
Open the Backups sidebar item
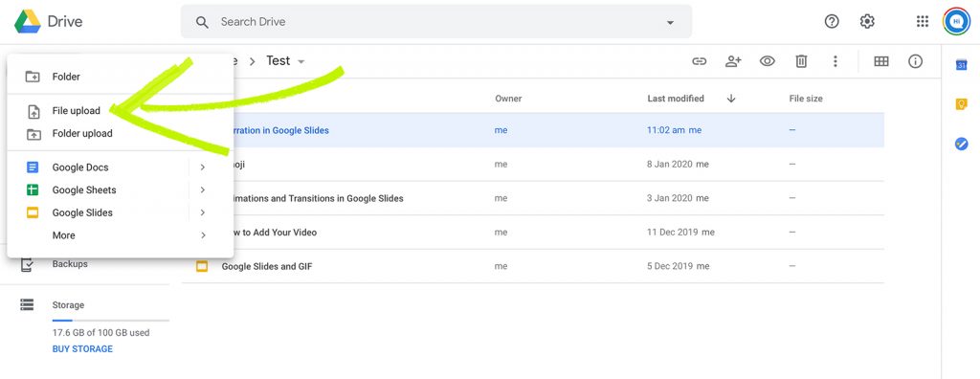click(70, 264)
